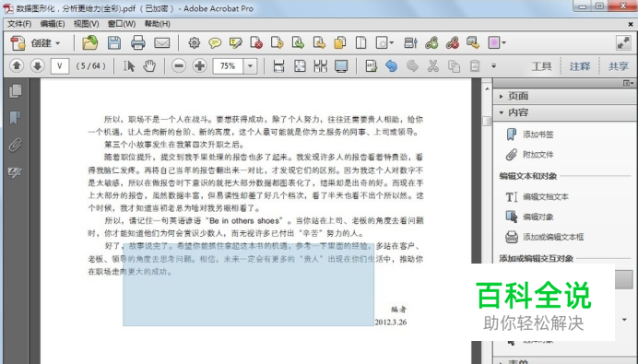Open the gear preferences icon
Viewport: 638px width, 364px height.
195,42
